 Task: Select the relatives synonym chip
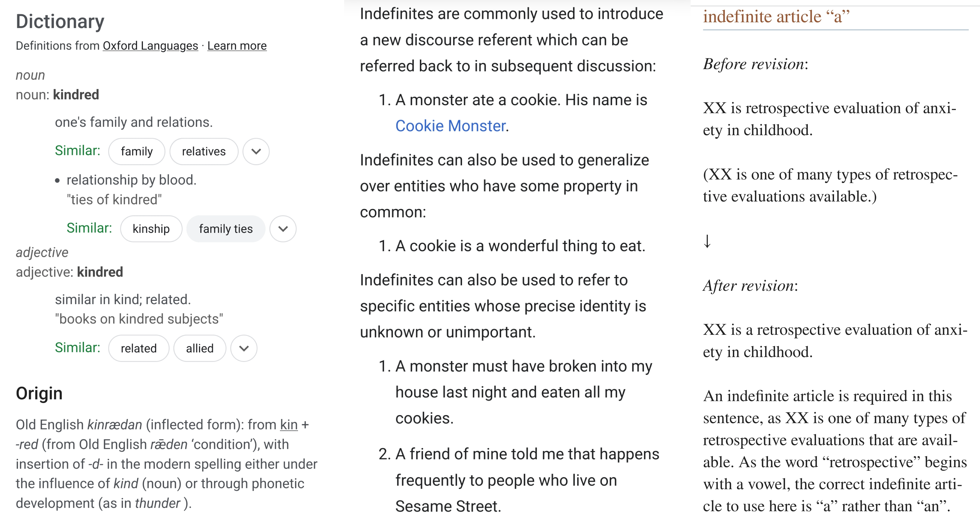tap(204, 151)
